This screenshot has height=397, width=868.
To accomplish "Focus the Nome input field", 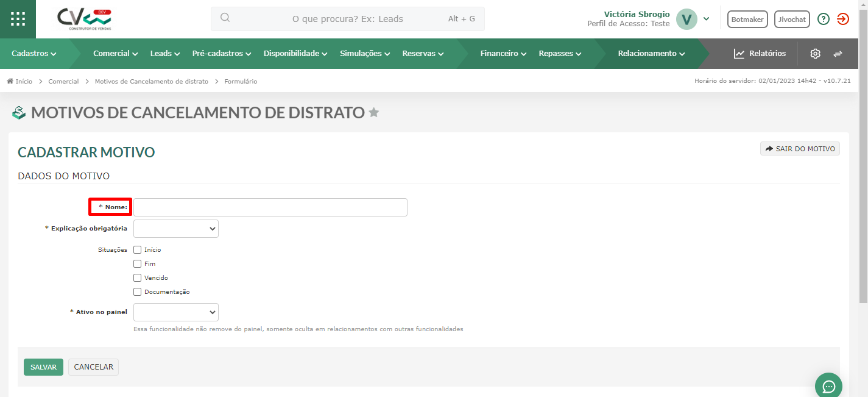I will [x=270, y=207].
